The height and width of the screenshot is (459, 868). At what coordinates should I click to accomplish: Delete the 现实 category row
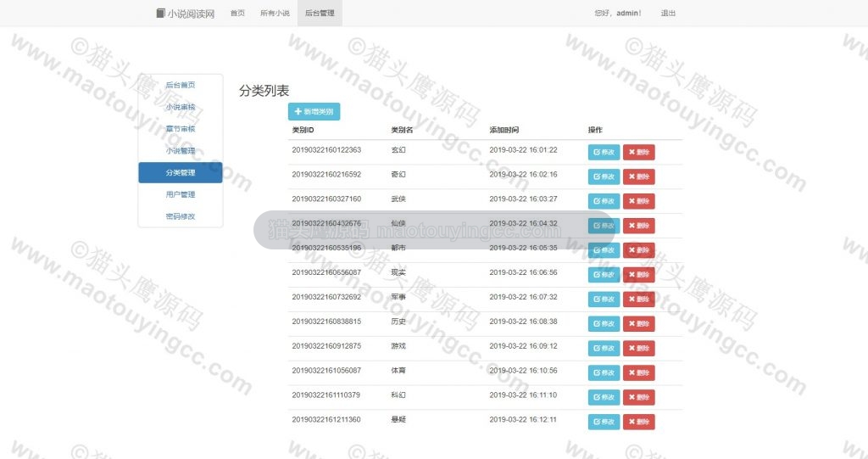(x=639, y=275)
